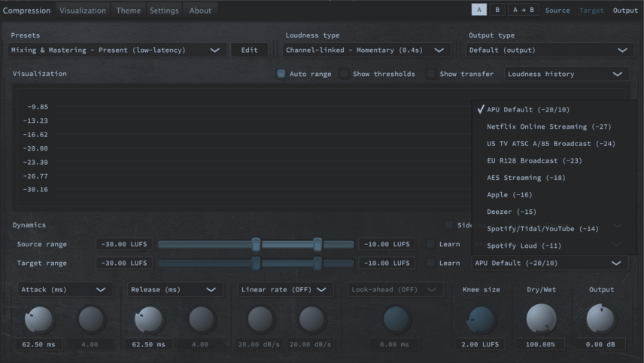Click the Knee size knob
The height and width of the screenshot is (363, 644).
pos(481,319)
